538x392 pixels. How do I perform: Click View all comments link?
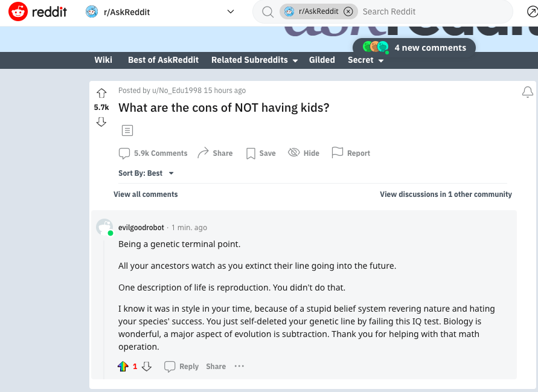[x=146, y=194]
